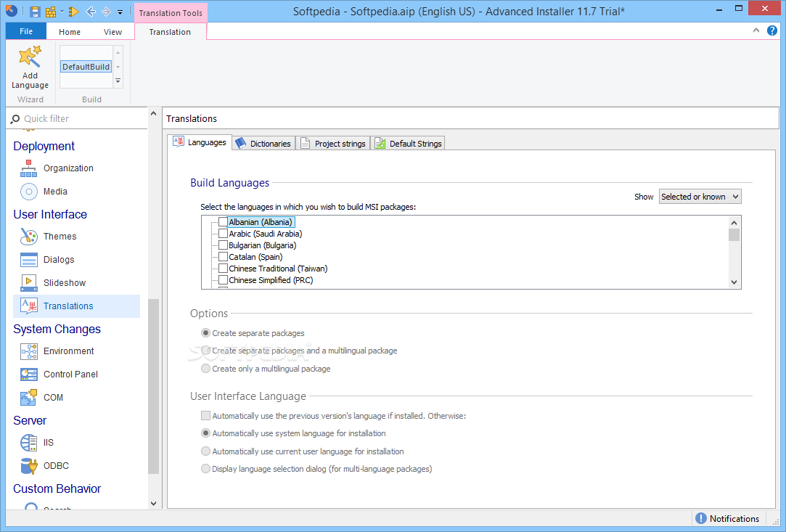The width and height of the screenshot is (786, 532).
Task: Open the Environment page icon
Action: 28,351
